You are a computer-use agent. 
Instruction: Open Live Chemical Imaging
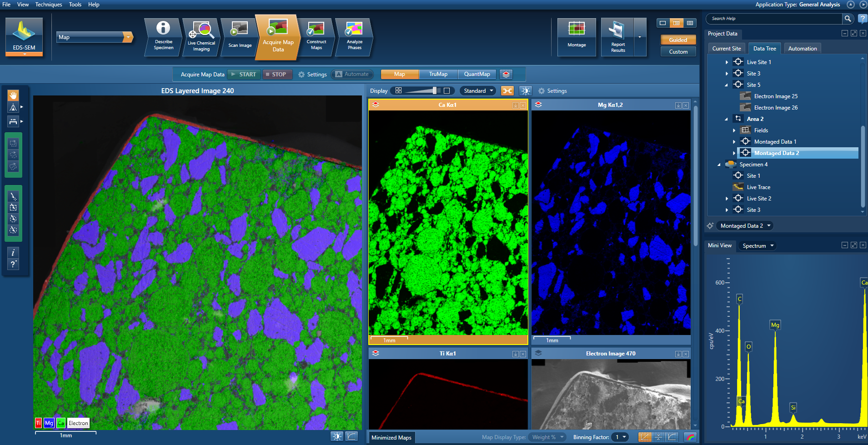point(201,35)
